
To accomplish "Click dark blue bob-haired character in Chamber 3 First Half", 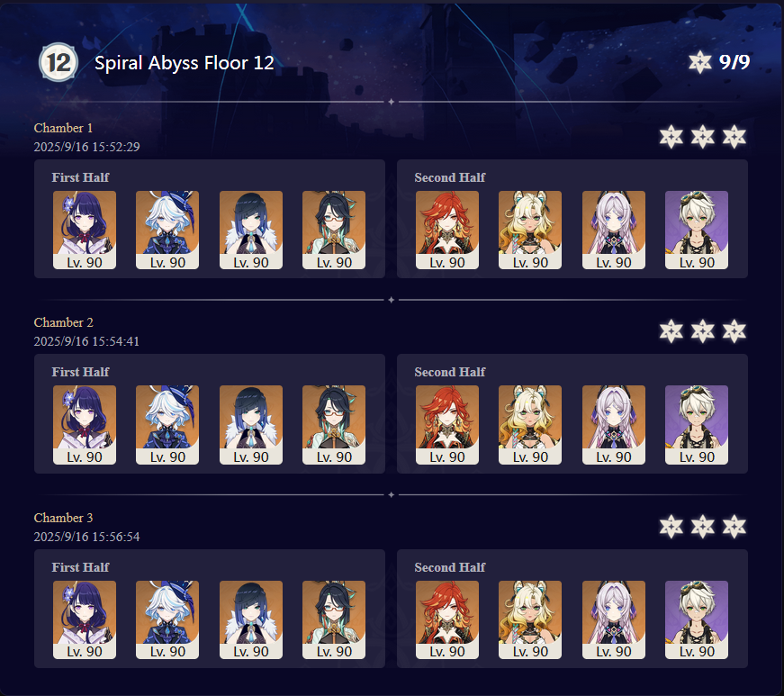I will coord(251,620).
